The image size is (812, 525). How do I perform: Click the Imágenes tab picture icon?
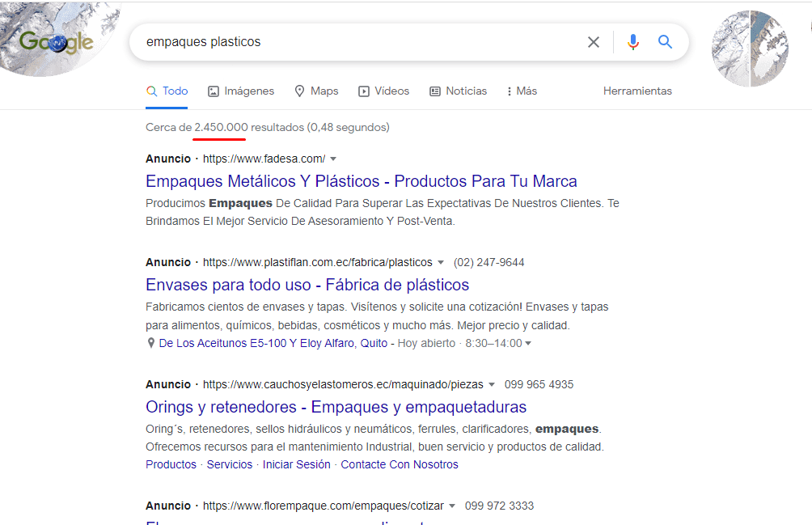pyautogui.click(x=214, y=91)
